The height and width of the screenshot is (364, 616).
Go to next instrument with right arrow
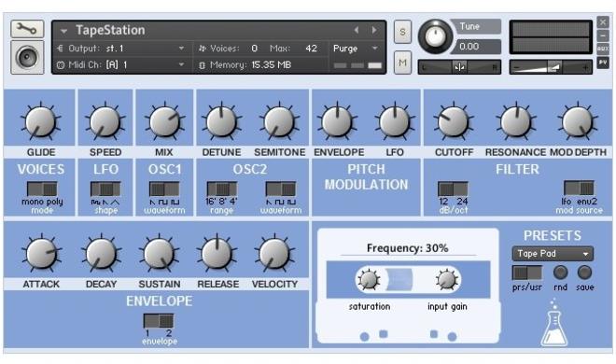pyautogui.click(x=374, y=30)
